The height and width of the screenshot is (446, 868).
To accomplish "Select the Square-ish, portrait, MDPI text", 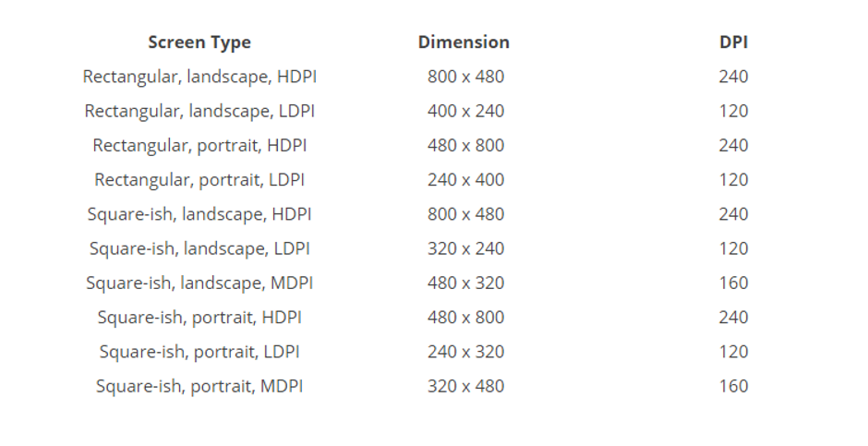I will [199, 386].
